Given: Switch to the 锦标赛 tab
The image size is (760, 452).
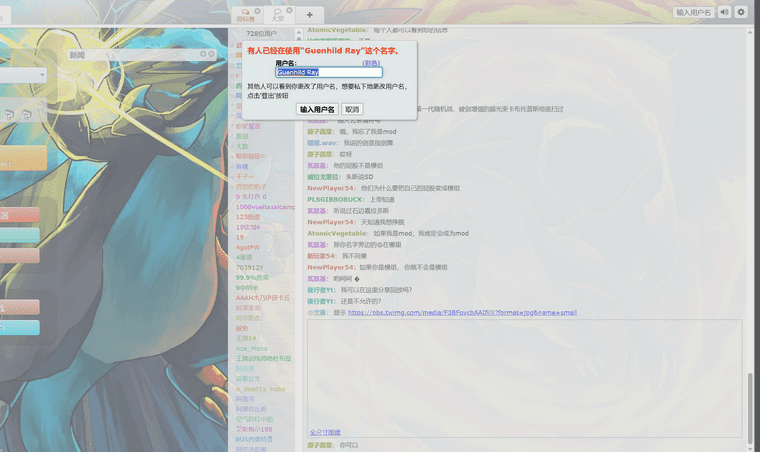Looking at the screenshot, I should 245,14.
